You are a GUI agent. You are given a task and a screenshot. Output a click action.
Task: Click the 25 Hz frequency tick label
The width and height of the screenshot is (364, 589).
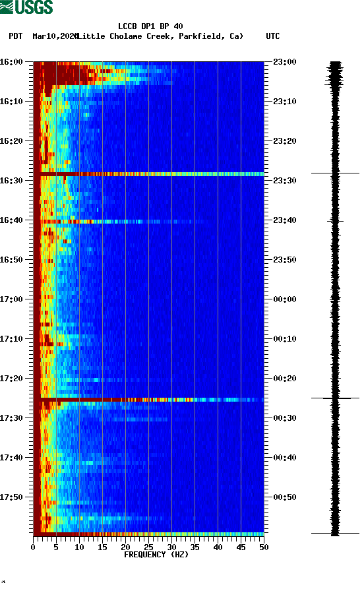pyautogui.click(x=148, y=547)
